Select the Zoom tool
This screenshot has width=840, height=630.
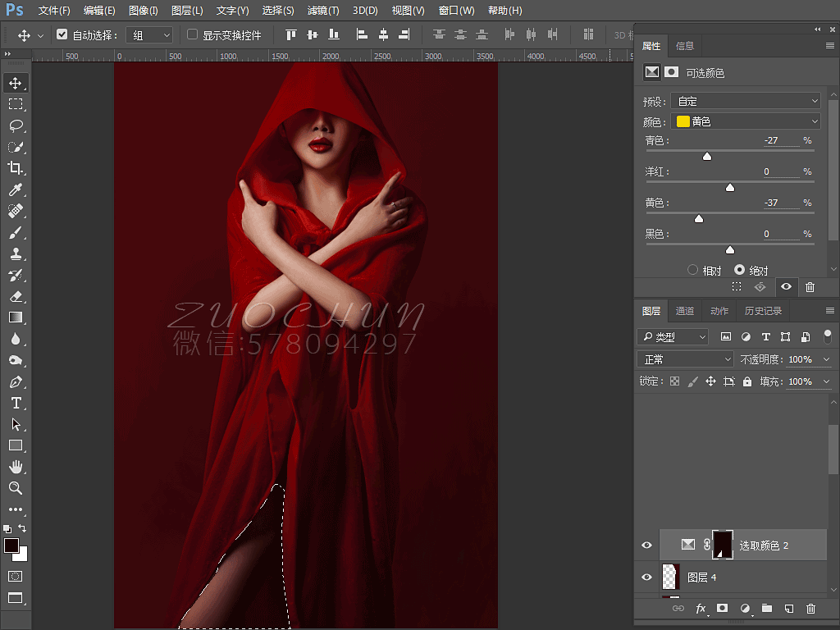click(16, 488)
